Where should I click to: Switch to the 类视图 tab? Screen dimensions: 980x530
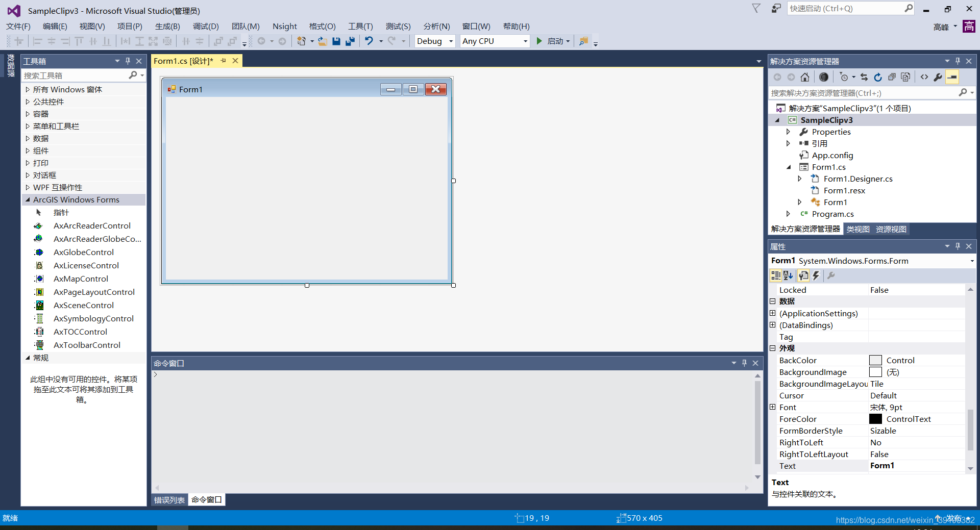(x=858, y=229)
